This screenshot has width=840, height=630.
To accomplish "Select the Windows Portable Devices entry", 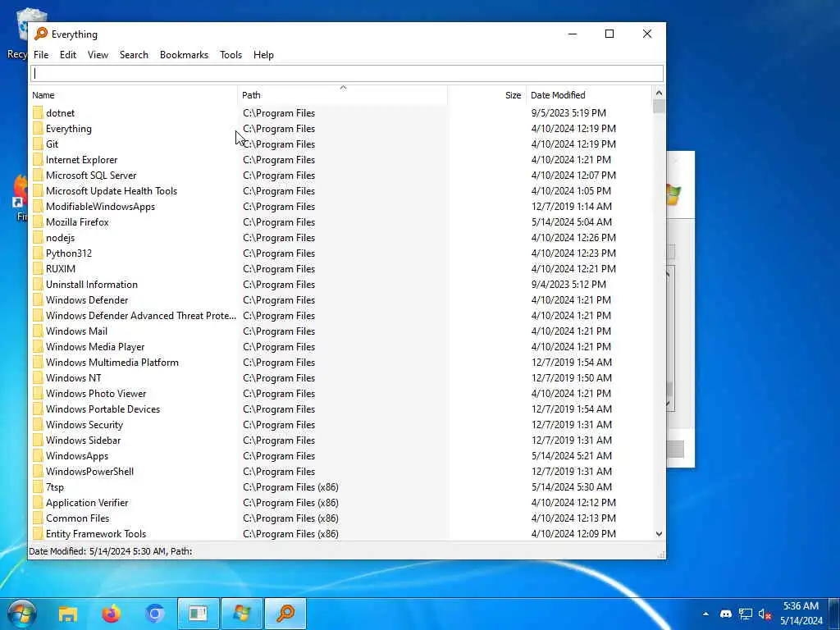I will [103, 409].
